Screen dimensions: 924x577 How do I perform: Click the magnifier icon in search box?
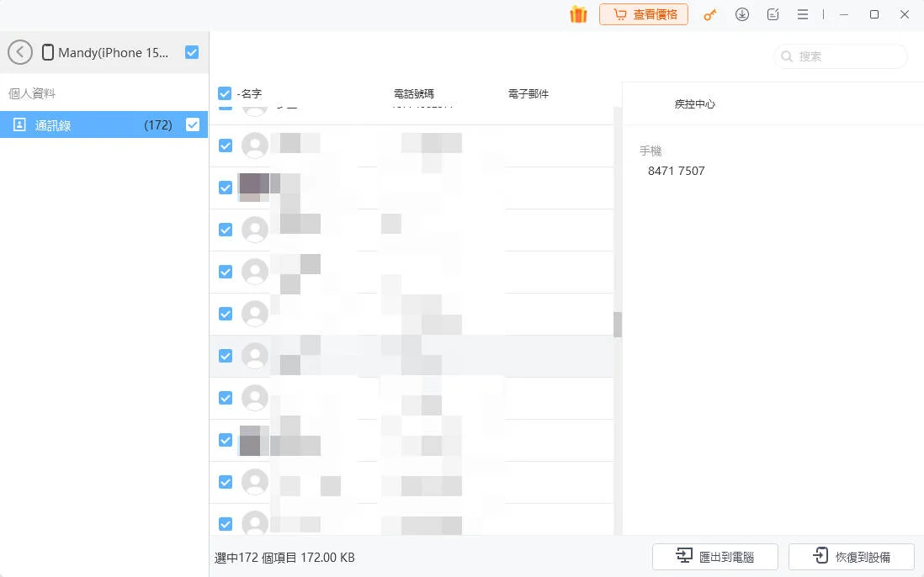point(786,56)
